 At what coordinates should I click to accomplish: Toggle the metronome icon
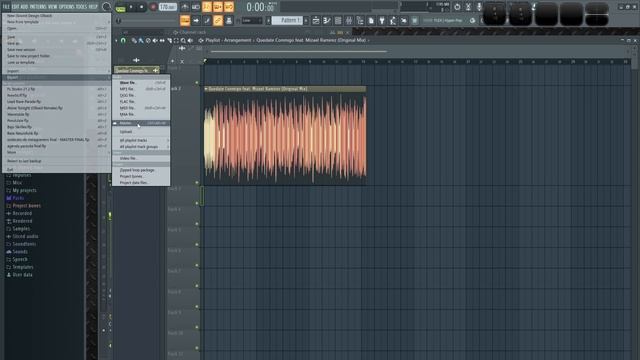(185, 7)
